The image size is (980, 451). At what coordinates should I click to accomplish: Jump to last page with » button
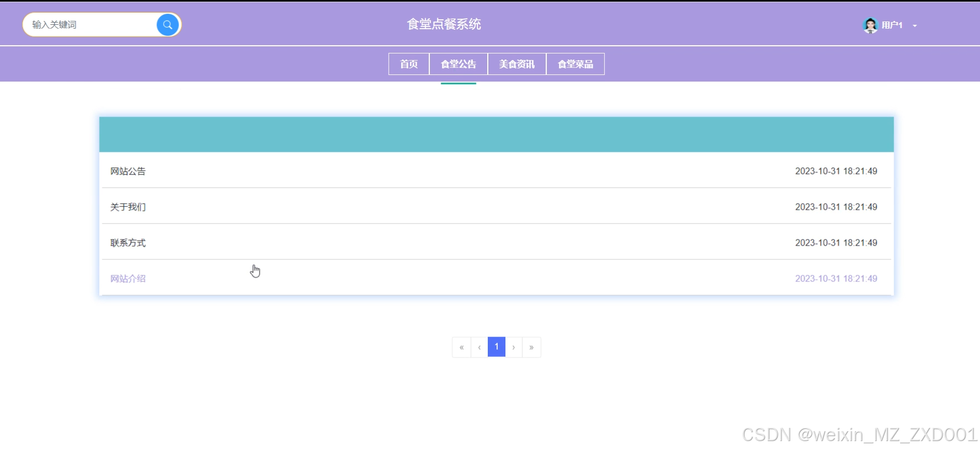point(531,347)
